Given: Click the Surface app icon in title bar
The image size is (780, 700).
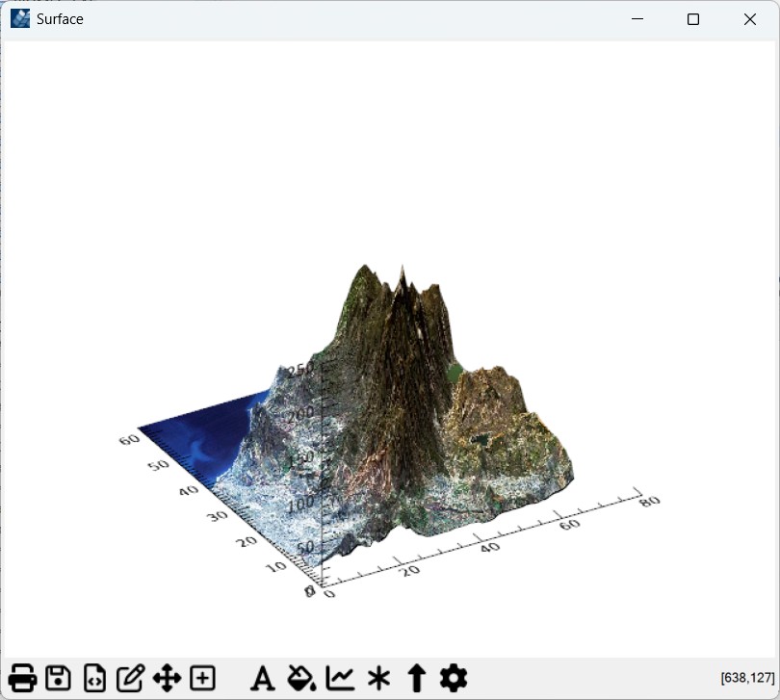Looking at the screenshot, I should (20, 19).
